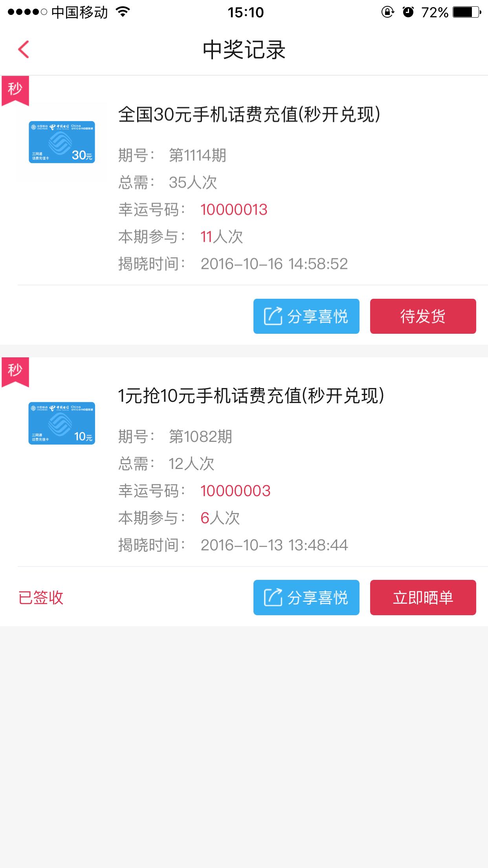Tap 立即晒单 to post the order
The image size is (488, 868).
tap(423, 598)
